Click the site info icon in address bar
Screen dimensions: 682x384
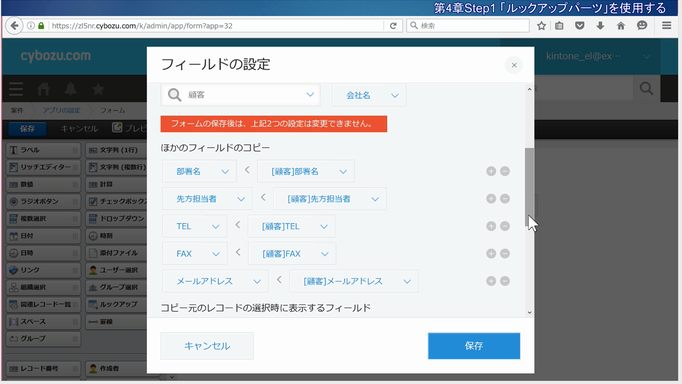coord(31,26)
